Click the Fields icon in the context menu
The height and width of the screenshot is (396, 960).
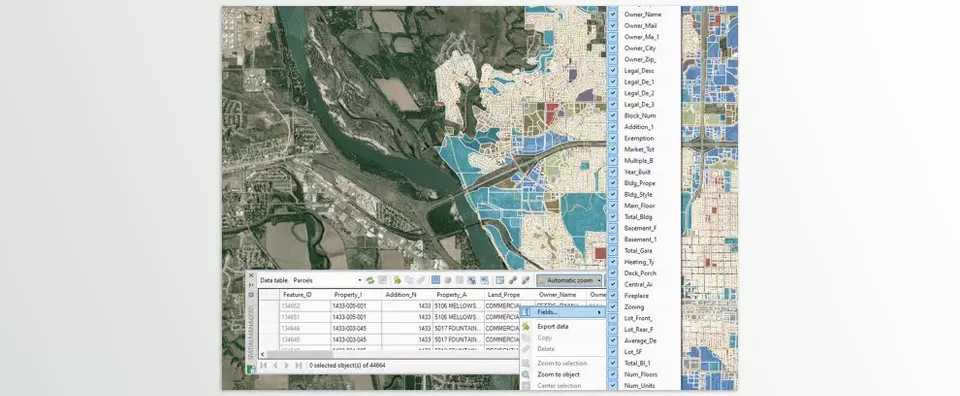[x=526, y=312]
